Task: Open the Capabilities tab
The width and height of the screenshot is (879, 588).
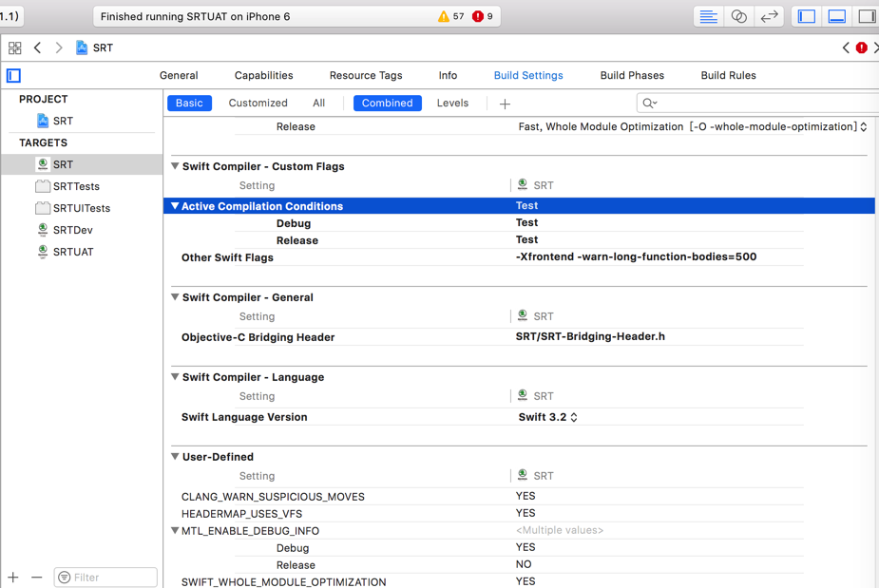Action: point(263,75)
